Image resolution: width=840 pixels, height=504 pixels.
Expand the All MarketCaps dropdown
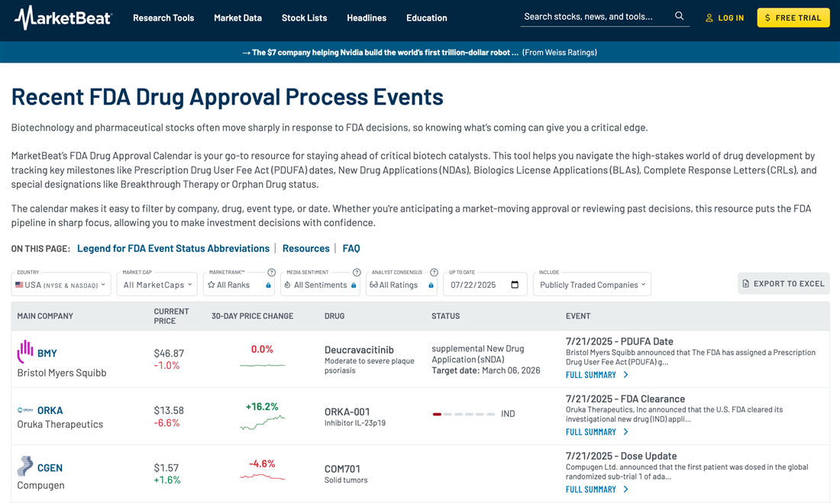[157, 285]
